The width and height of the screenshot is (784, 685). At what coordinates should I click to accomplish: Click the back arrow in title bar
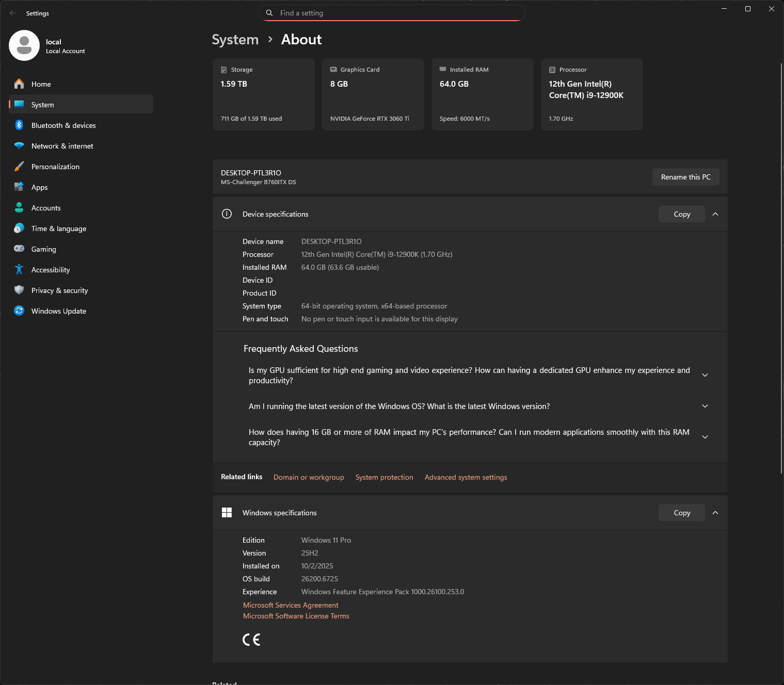(x=13, y=13)
